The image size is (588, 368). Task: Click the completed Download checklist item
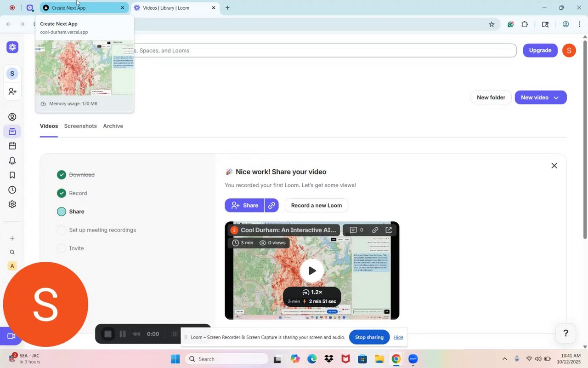(76, 175)
